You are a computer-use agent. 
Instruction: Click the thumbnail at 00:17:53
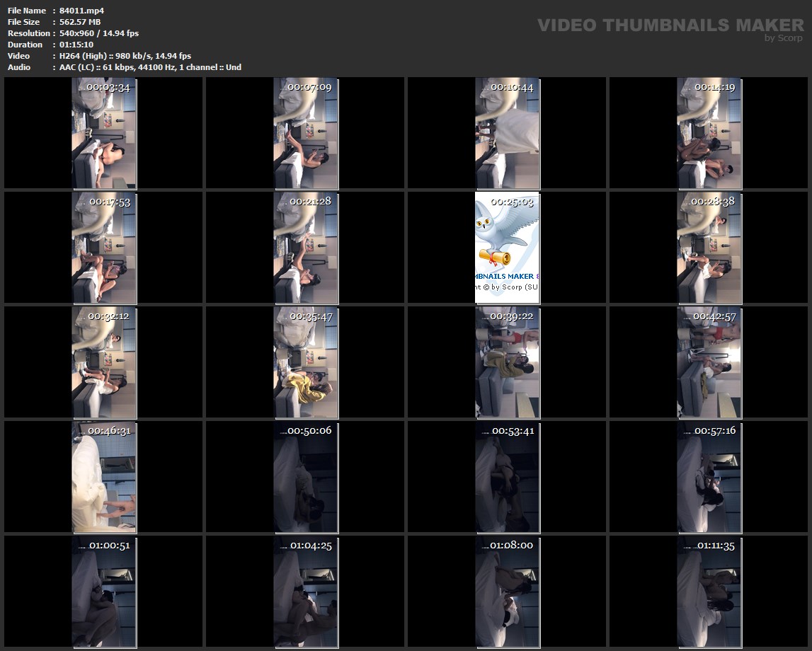(x=104, y=248)
